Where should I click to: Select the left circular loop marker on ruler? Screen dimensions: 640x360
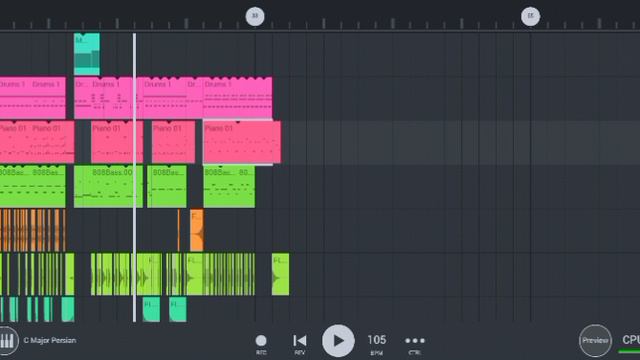click(x=255, y=16)
